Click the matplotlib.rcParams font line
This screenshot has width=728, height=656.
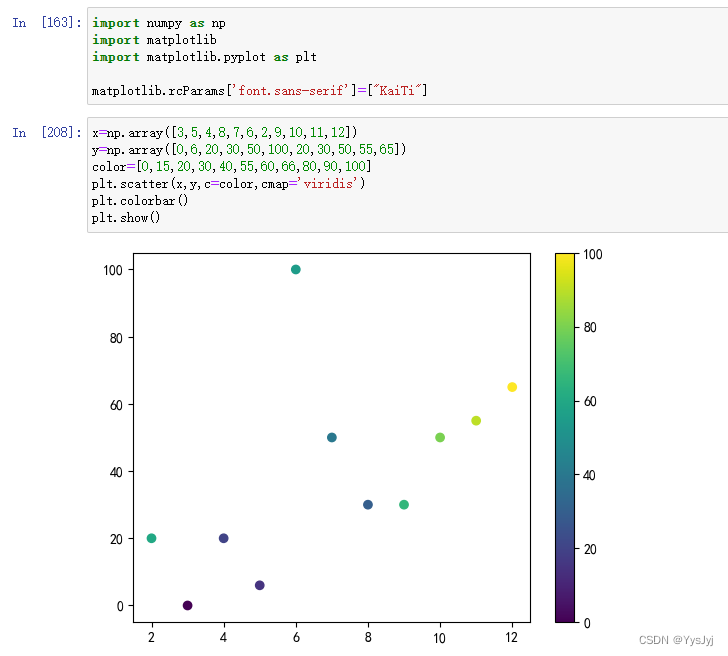coord(260,90)
